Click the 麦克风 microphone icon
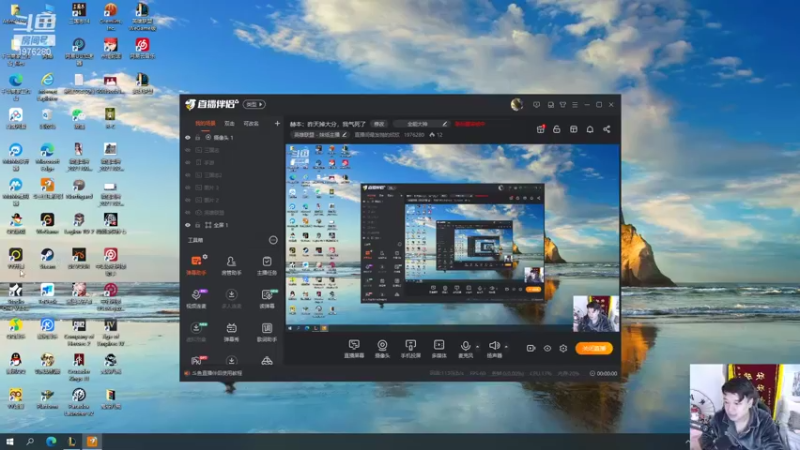The image size is (800, 450). point(465,348)
